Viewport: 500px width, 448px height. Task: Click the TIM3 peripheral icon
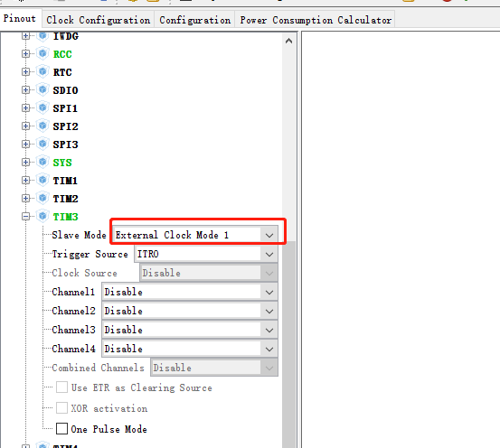tap(42, 216)
